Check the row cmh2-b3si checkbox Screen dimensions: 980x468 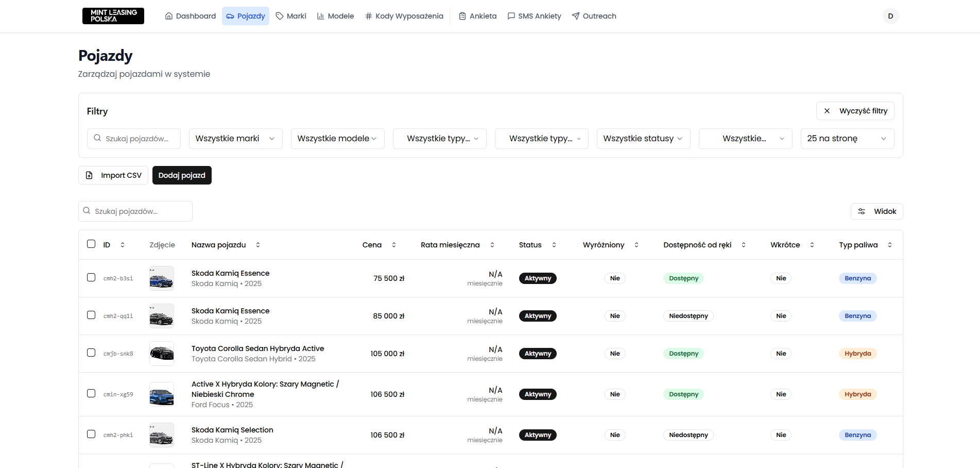[91, 277]
